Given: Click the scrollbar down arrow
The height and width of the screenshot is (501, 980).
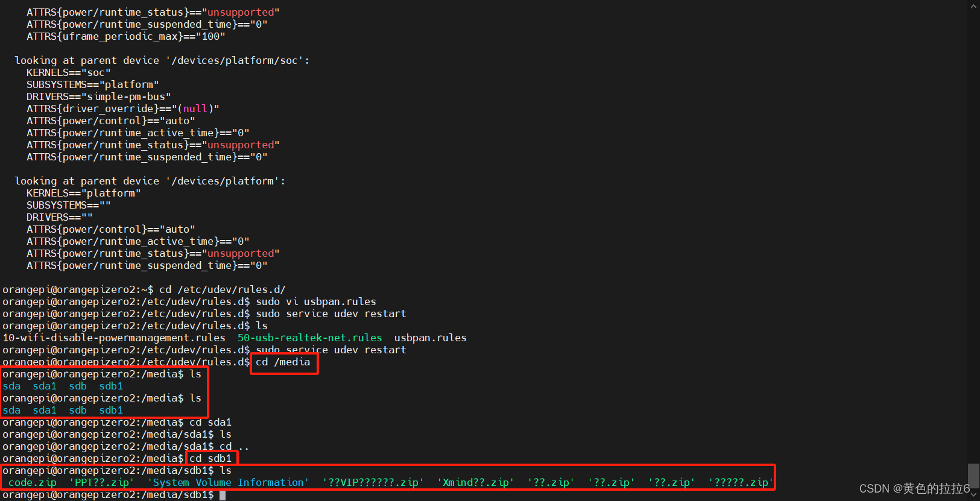Looking at the screenshot, I should [x=973, y=494].
